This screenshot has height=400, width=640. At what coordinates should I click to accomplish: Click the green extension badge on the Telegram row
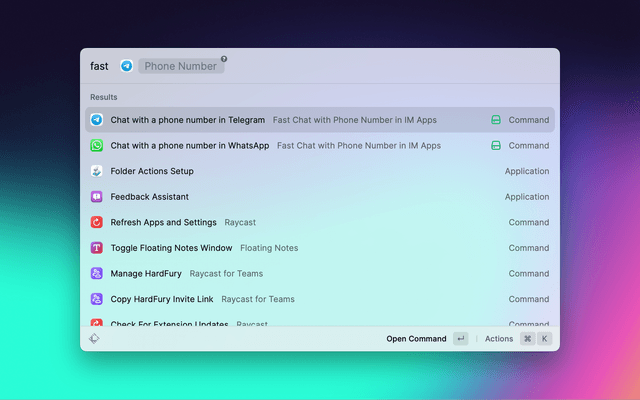(x=495, y=120)
